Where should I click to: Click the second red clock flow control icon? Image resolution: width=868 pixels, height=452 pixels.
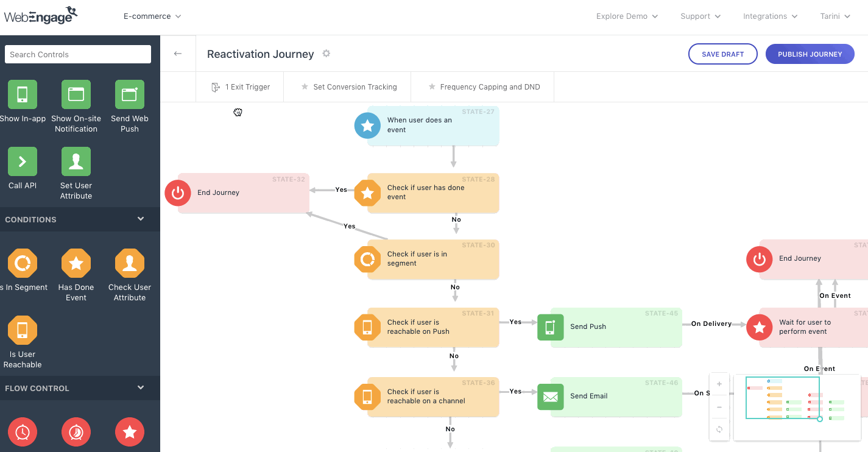[x=76, y=432]
